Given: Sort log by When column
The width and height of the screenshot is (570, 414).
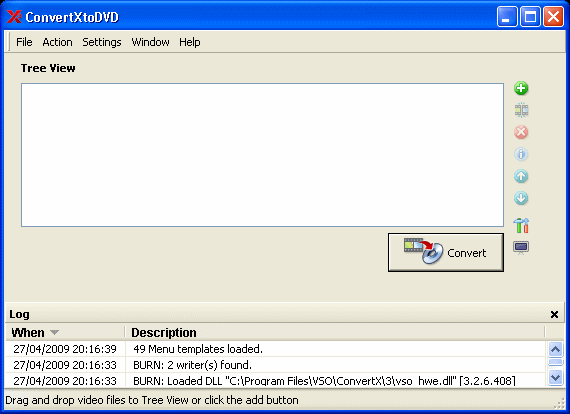Looking at the screenshot, I should coord(65,332).
